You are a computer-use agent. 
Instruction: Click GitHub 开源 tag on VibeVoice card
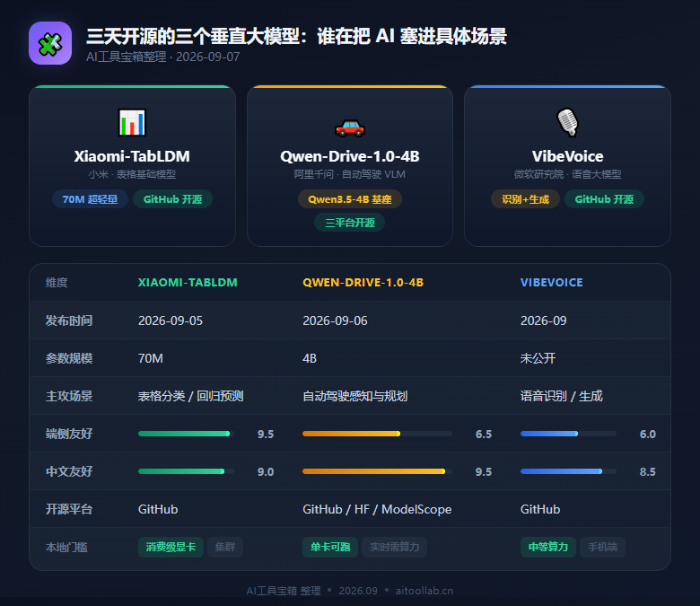(x=604, y=199)
